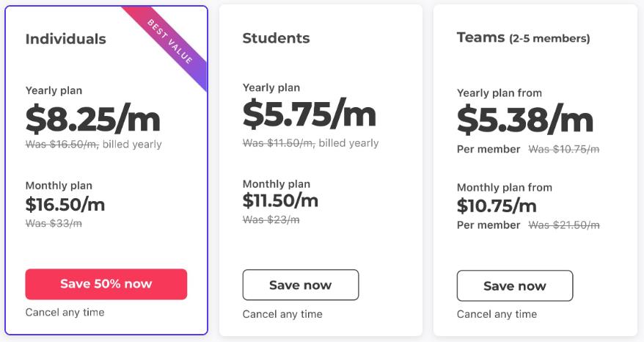
Task: Click the crossed-out Was $21.50/m text
Action: pos(563,225)
